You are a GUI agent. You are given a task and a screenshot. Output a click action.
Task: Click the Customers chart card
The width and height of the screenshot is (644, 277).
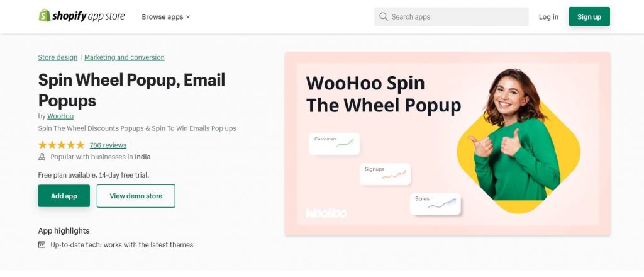click(x=334, y=144)
